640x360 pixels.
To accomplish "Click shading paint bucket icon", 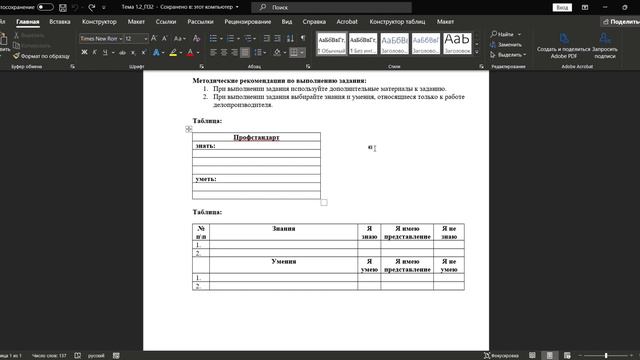I will click(x=277, y=52).
